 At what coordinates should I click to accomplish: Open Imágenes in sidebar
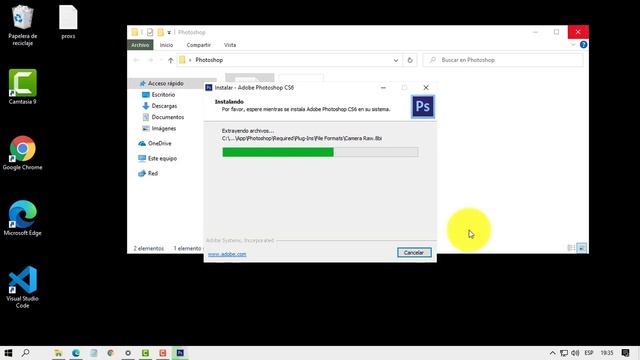(159, 128)
